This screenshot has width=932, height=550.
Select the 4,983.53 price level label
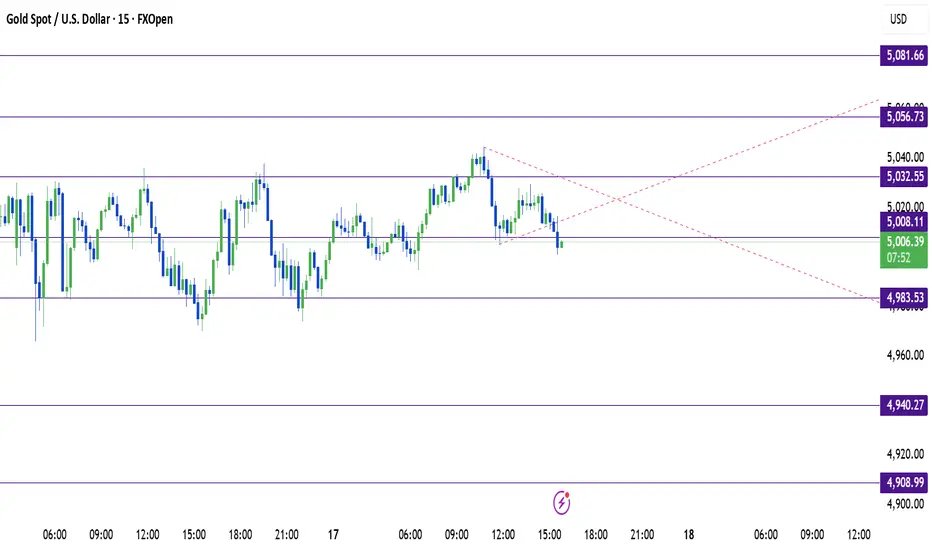pyautogui.click(x=902, y=298)
